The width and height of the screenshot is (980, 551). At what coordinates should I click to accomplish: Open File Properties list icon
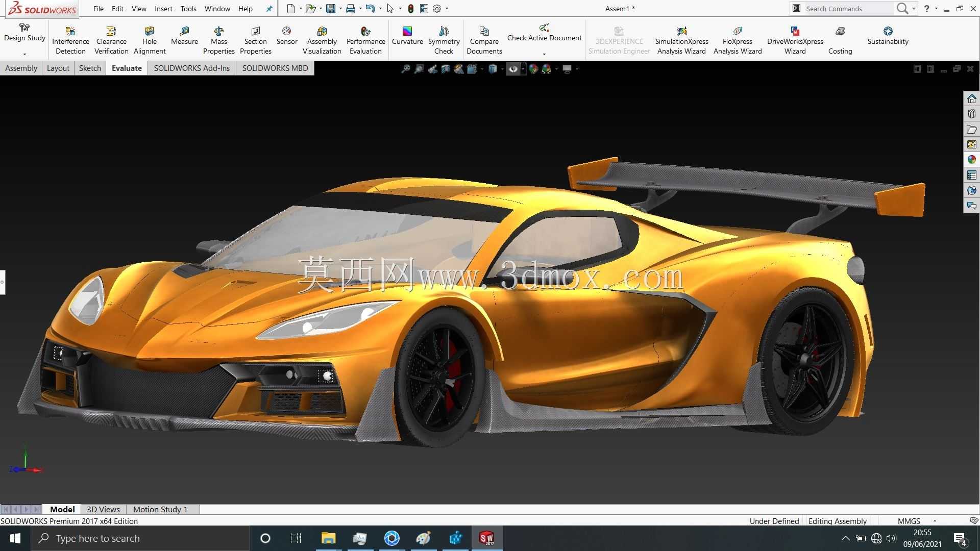click(424, 9)
